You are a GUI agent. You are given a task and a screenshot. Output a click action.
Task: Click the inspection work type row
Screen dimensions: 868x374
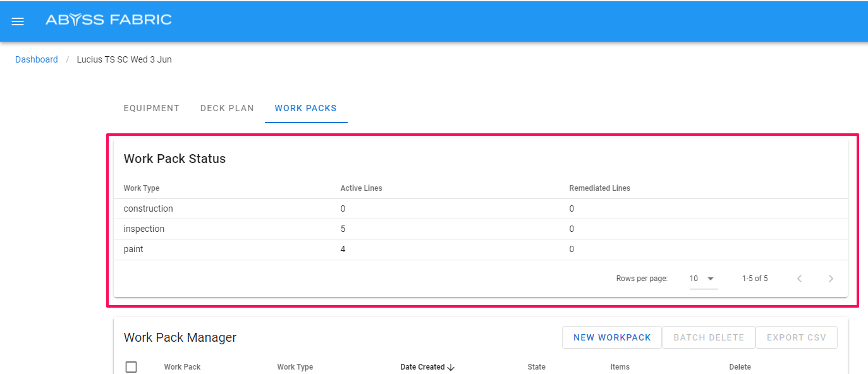144,229
